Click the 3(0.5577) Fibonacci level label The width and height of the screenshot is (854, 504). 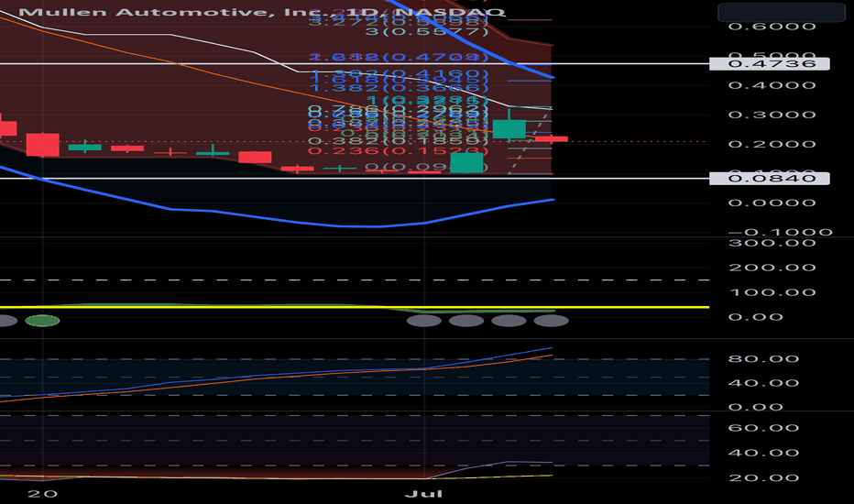point(426,31)
